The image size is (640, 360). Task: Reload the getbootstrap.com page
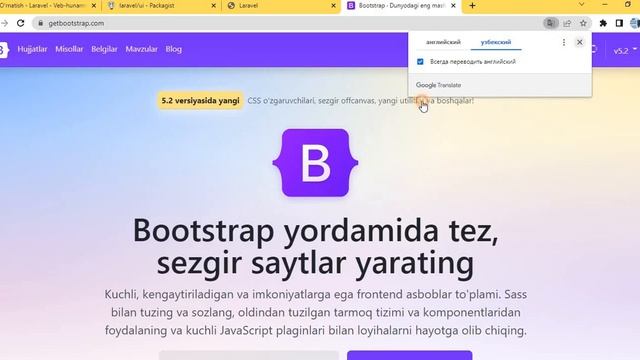click(21, 23)
